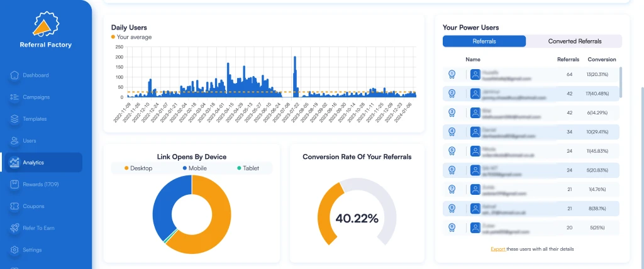Click the Coupons ticket icon

[14, 206]
